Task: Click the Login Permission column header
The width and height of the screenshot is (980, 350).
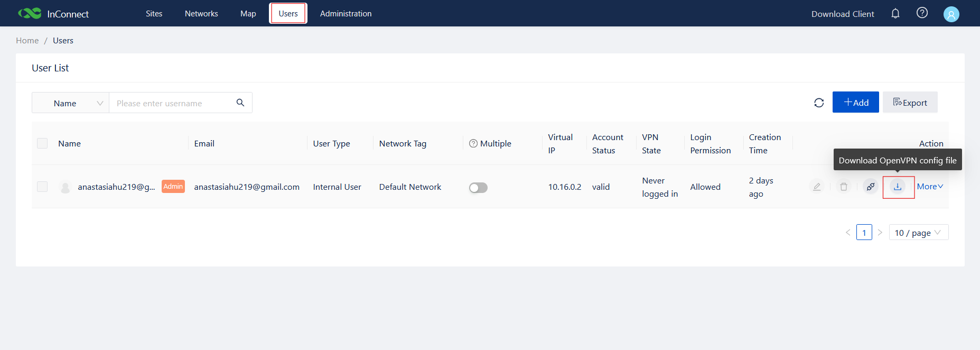Action: (711, 144)
